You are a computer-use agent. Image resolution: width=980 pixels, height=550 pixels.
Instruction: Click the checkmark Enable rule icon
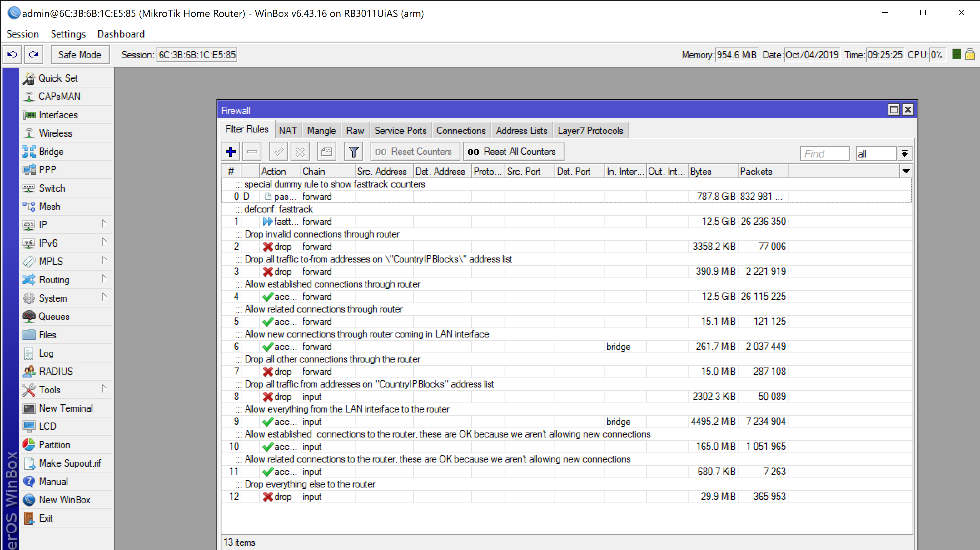pos(278,152)
